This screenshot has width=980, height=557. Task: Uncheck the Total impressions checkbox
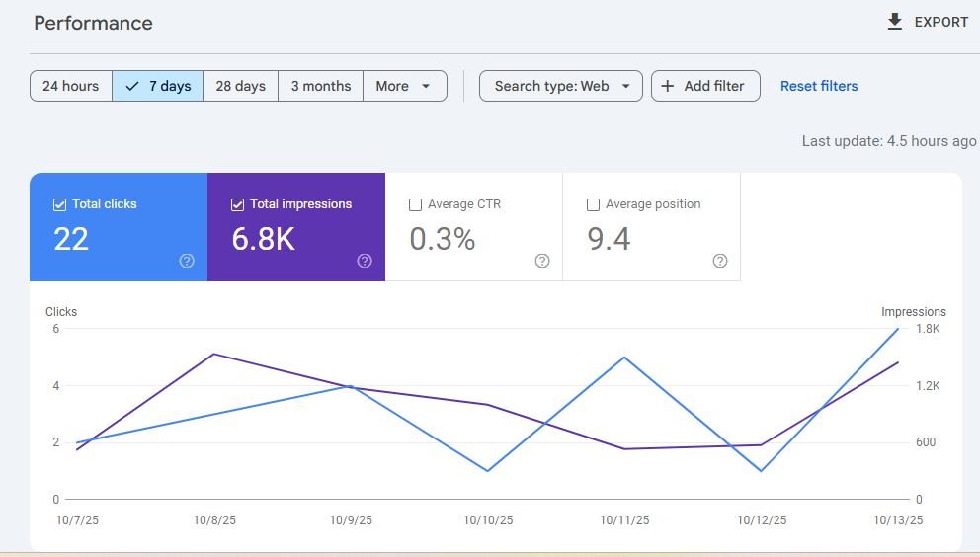[x=237, y=205]
